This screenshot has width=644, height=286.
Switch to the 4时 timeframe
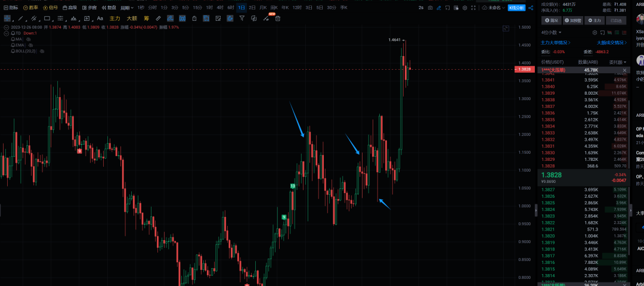pos(220,8)
